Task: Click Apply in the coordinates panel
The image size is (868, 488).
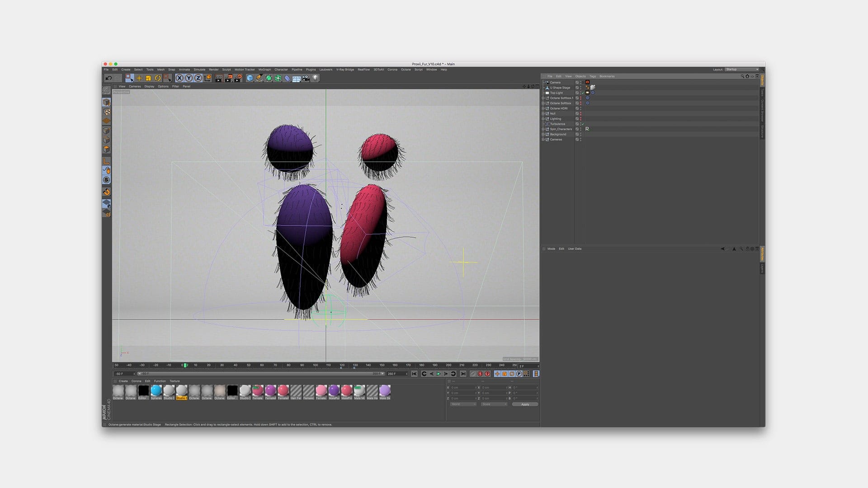Action: [525, 404]
